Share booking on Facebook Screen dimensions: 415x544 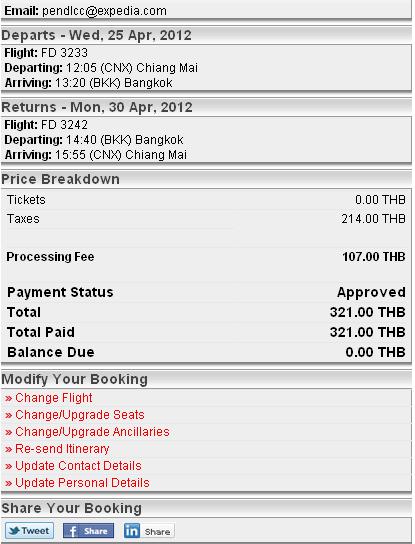click(x=88, y=531)
